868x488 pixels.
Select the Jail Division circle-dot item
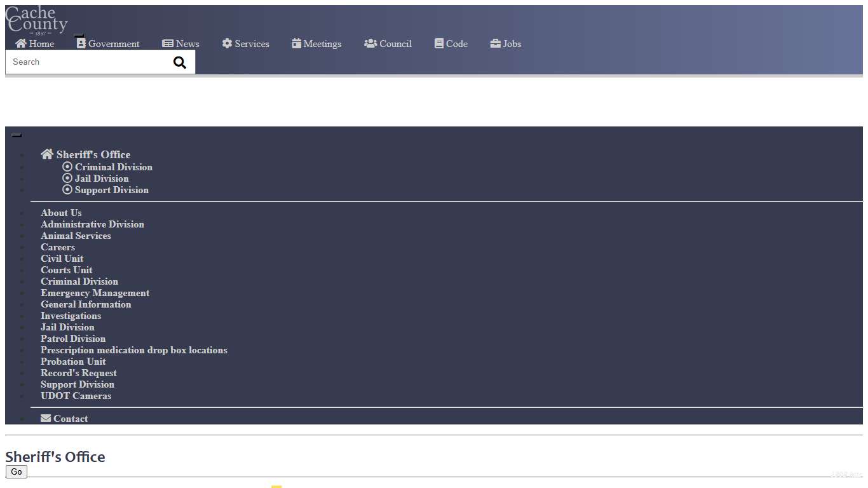67,178
